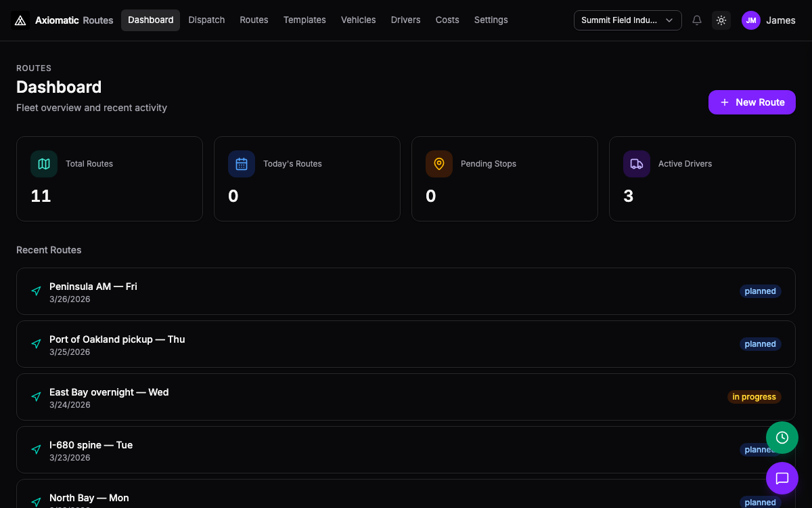Open the notifications bell

[x=697, y=20]
